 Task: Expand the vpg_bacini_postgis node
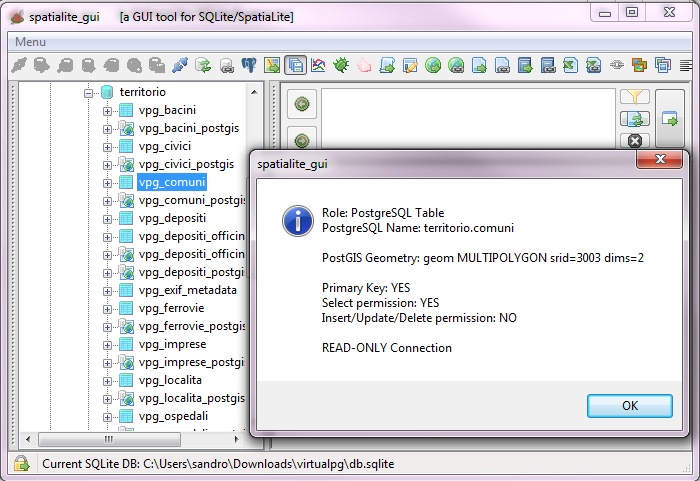coord(107,129)
